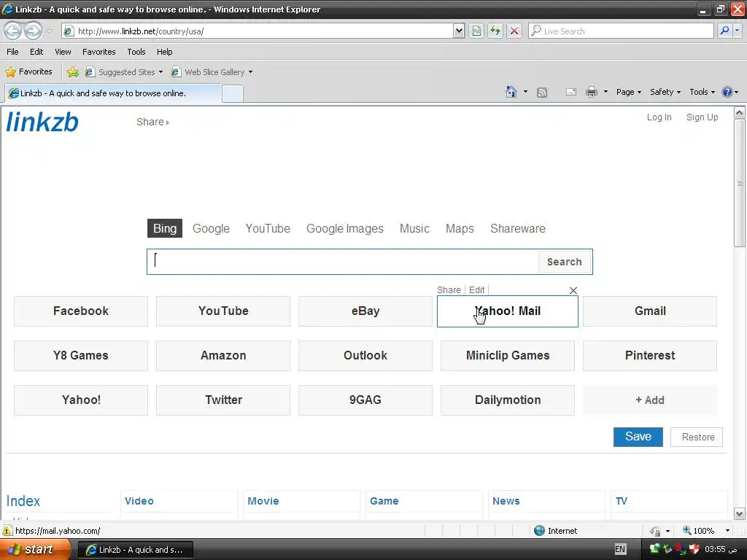
Task: Click the Favorites star button
Action: 28,72
